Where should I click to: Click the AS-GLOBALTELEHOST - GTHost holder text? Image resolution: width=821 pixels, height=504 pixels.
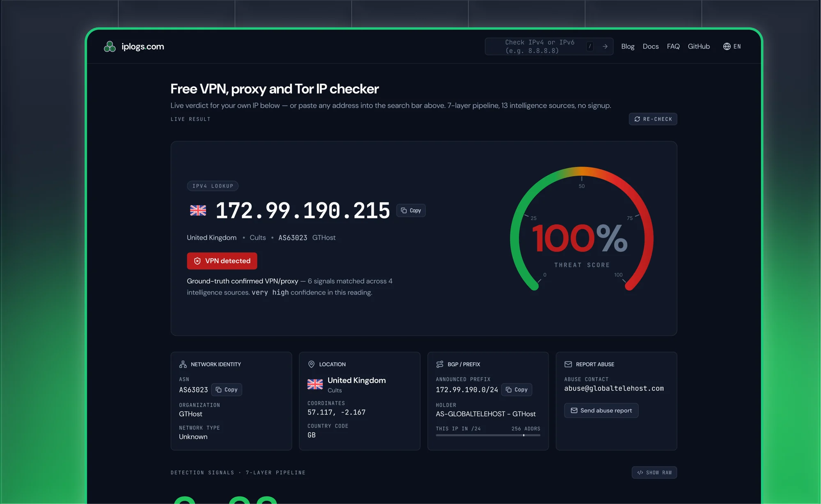click(x=486, y=414)
